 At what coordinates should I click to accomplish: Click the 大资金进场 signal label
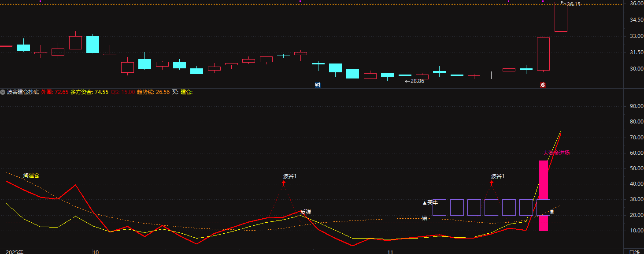[556, 153]
